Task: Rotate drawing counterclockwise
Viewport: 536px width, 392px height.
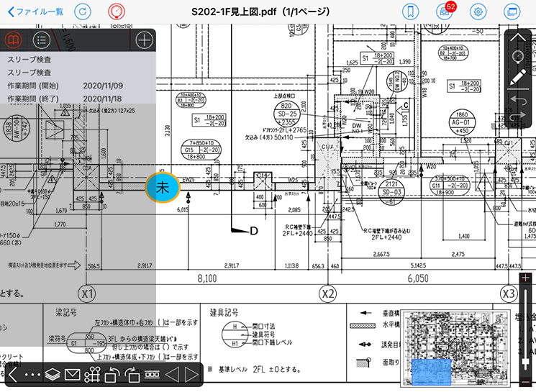Action: pyautogui.click(x=112, y=375)
